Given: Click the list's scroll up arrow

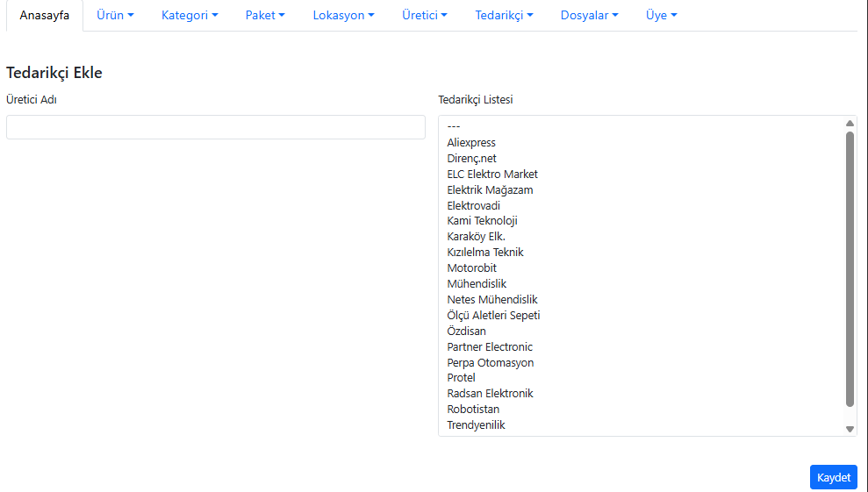Looking at the screenshot, I should point(850,124).
